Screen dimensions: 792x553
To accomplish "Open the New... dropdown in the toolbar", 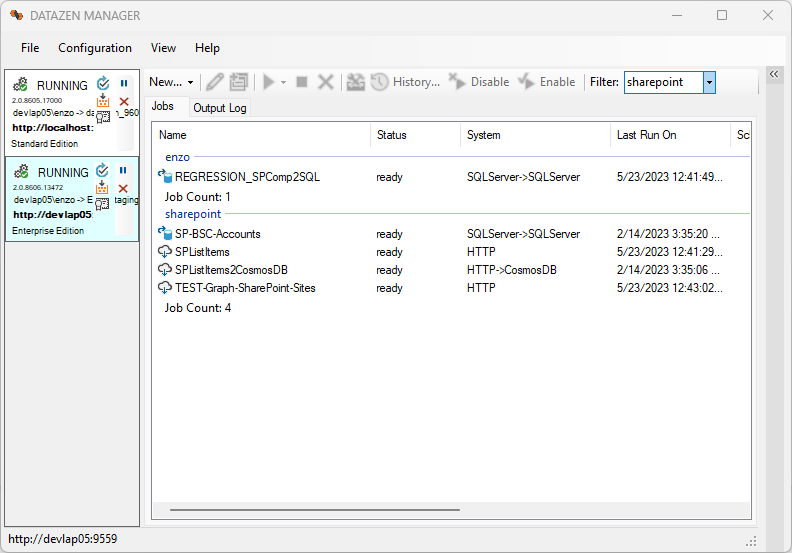I will [x=171, y=82].
